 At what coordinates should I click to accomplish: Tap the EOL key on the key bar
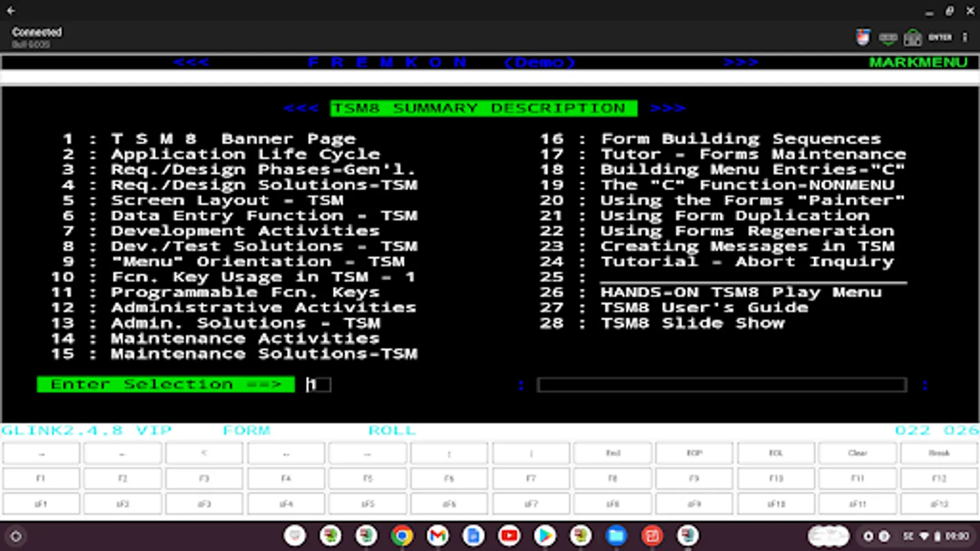tap(776, 453)
